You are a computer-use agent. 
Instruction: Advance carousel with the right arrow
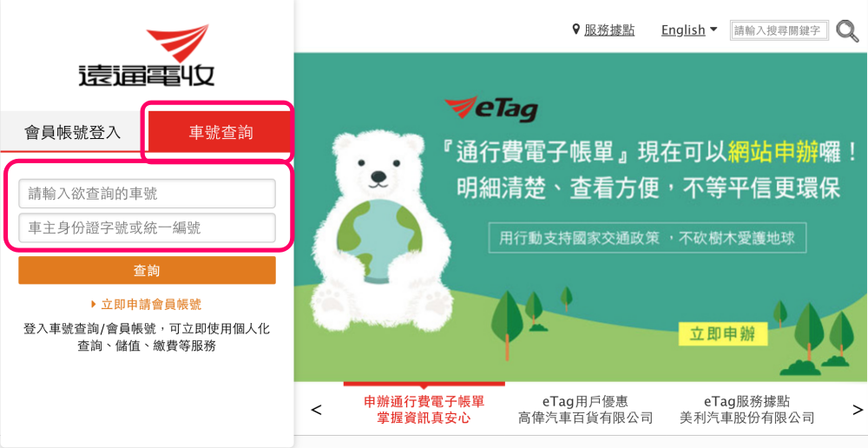coord(857,411)
